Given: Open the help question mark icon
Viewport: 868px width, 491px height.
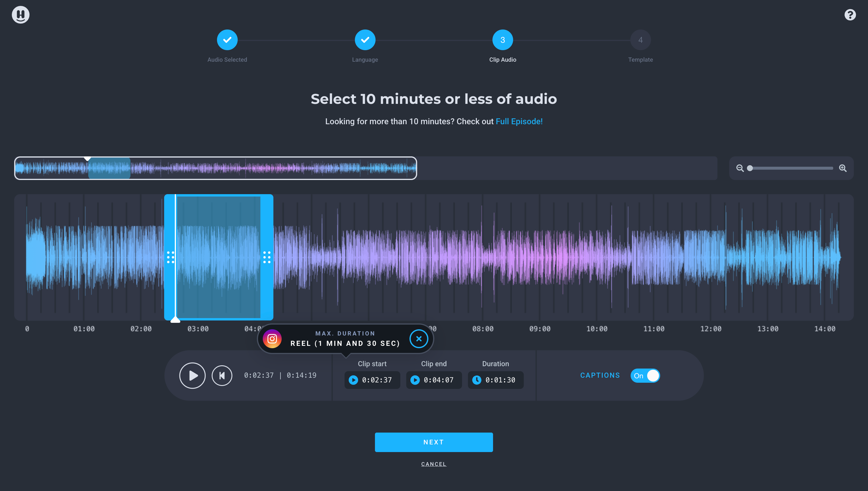Looking at the screenshot, I should [850, 15].
